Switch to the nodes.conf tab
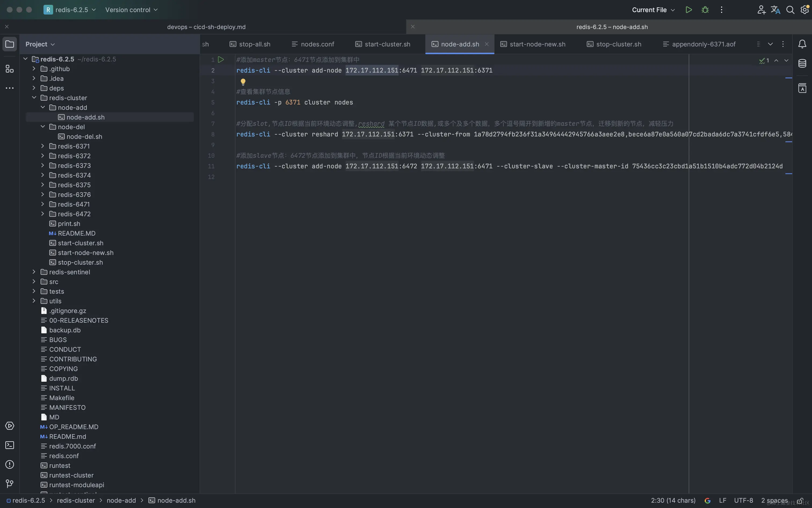 [x=313, y=44]
